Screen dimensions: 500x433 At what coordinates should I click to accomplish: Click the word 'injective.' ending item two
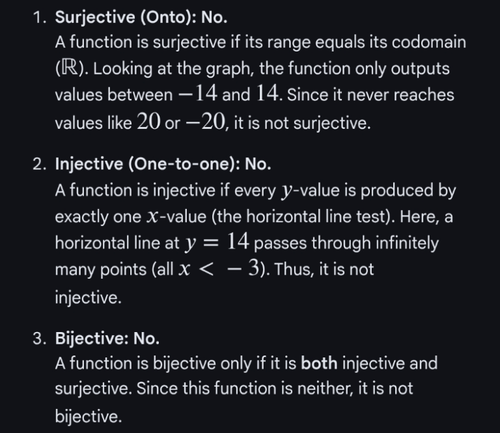point(88,298)
